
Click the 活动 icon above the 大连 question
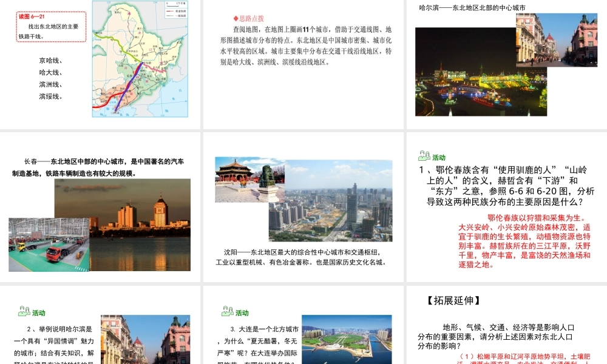pyautogui.click(x=228, y=312)
